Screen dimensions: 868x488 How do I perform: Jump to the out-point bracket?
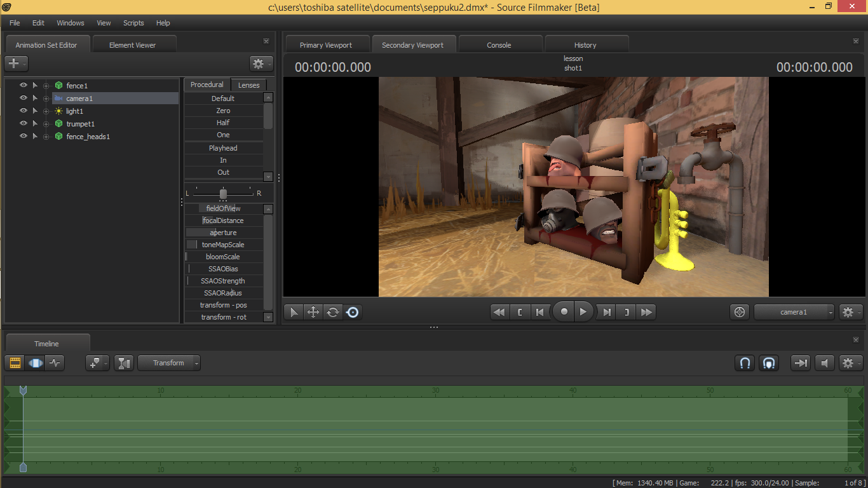pos(627,312)
